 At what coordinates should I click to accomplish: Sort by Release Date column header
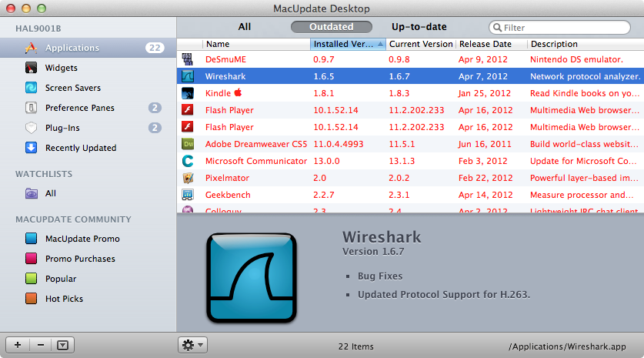(491, 44)
